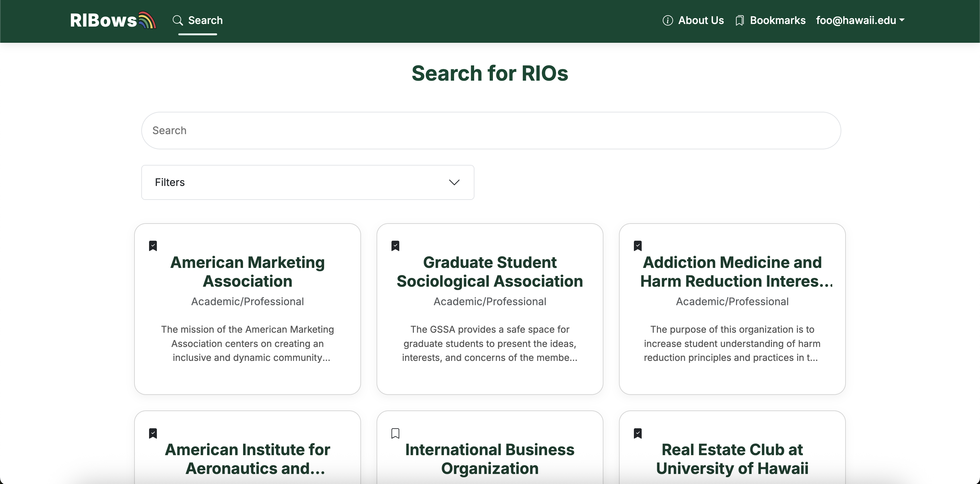This screenshot has height=484, width=980.
Task: Click the magnifier icon in navbar
Action: (x=177, y=20)
